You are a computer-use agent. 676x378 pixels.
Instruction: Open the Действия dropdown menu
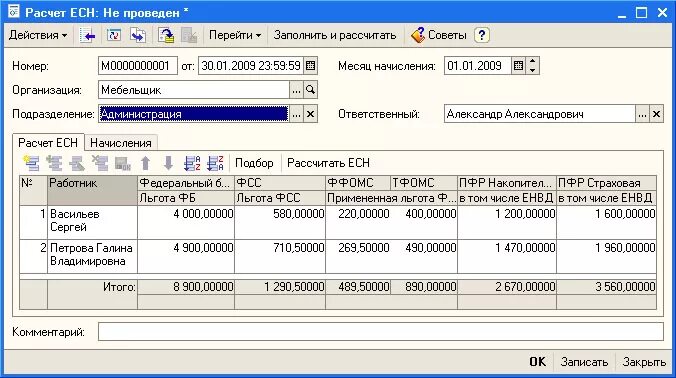pyautogui.click(x=38, y=35)
